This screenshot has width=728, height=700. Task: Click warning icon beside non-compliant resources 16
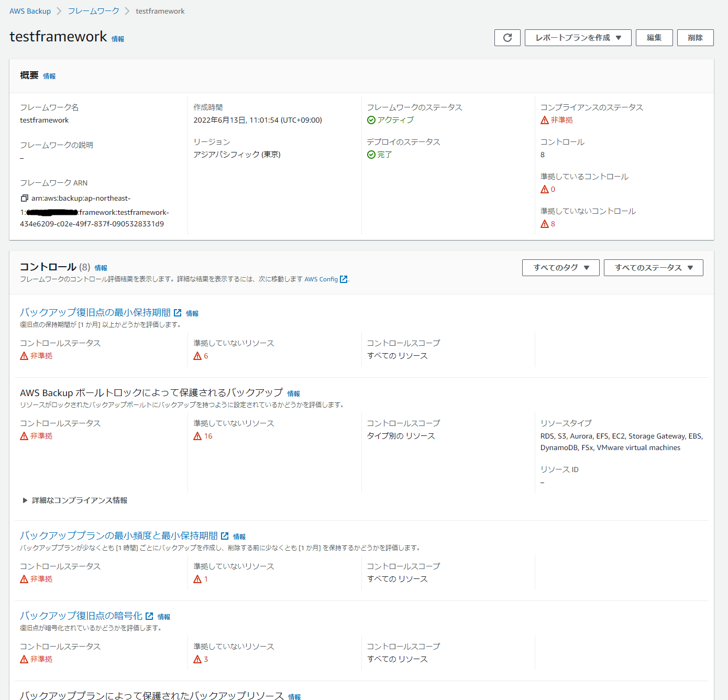click(197, 436)
